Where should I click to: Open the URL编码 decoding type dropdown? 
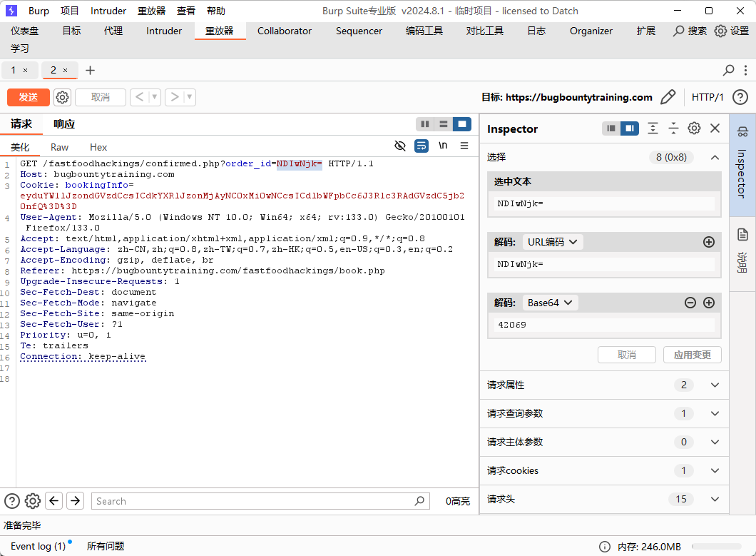(553, 242)
